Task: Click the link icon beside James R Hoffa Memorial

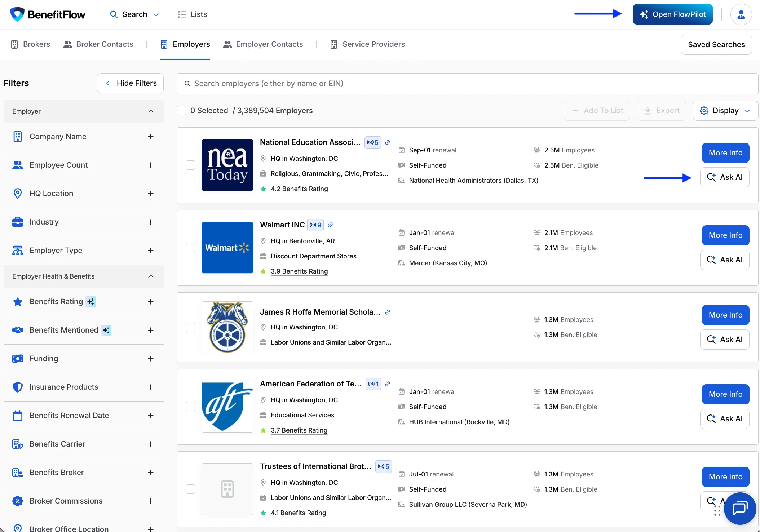Action: 388,312
